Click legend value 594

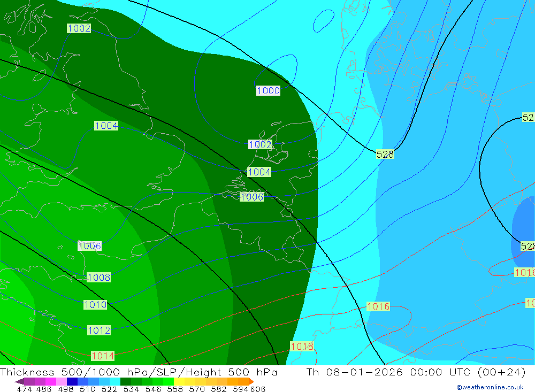(241, 389)
